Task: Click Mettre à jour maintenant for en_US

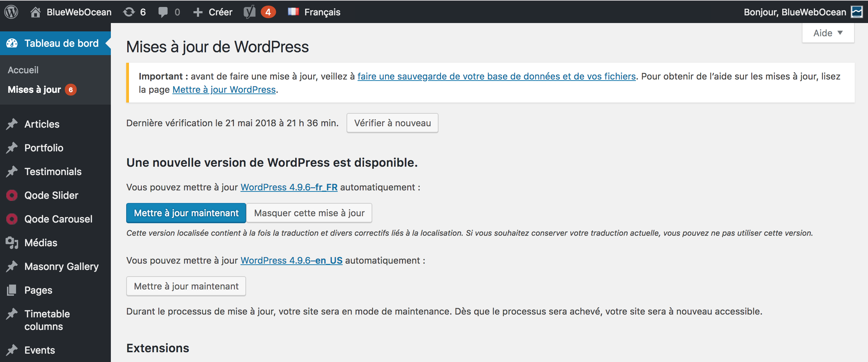Action: (x=186, y=286)
